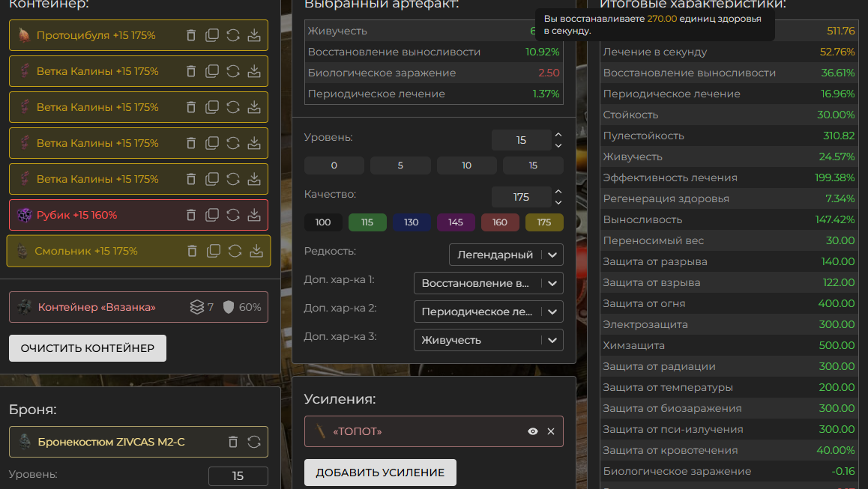This screenshot has height=489, width=868.
Task: Click the download icon on Рубик row
Action: click(254, 215)
